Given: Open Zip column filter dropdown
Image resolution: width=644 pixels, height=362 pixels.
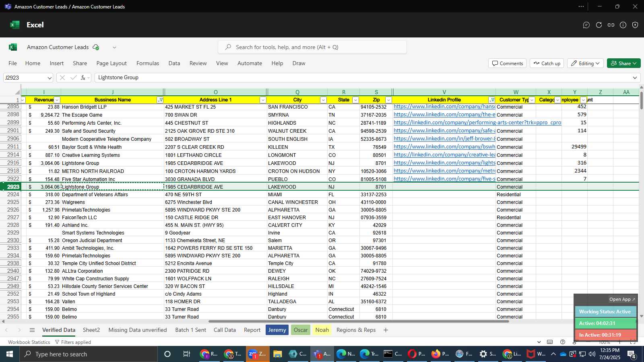Looking at the screenshot, I should click(388, 100).
